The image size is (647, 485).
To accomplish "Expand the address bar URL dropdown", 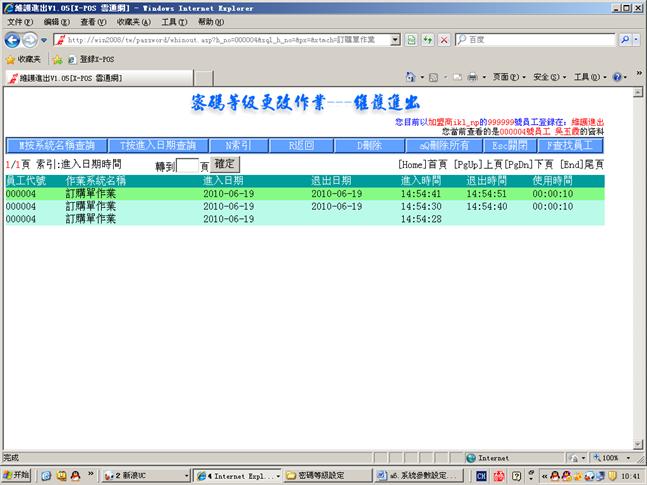I will (x=395, y=40).
